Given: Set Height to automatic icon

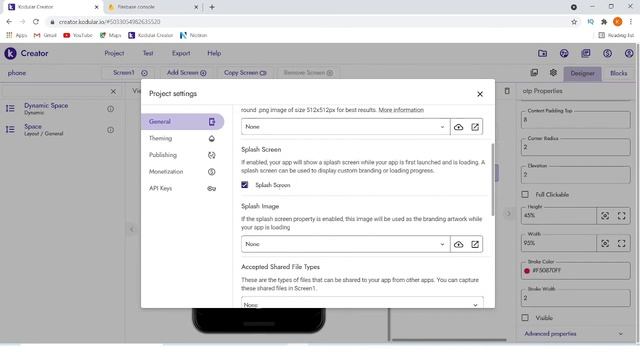Looking at the screenshot, I should pyautogui.click(x=605, y=216).
